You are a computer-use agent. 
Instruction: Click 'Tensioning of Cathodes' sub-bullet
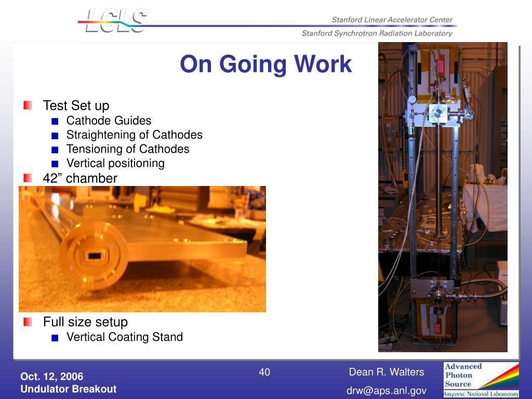pyautogui.click(x=128, y=149)
